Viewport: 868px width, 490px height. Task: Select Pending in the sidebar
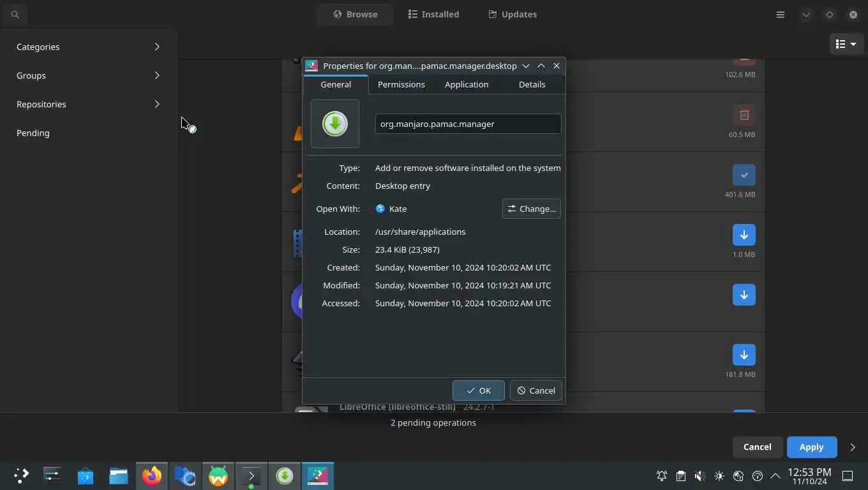click(89, 133)
